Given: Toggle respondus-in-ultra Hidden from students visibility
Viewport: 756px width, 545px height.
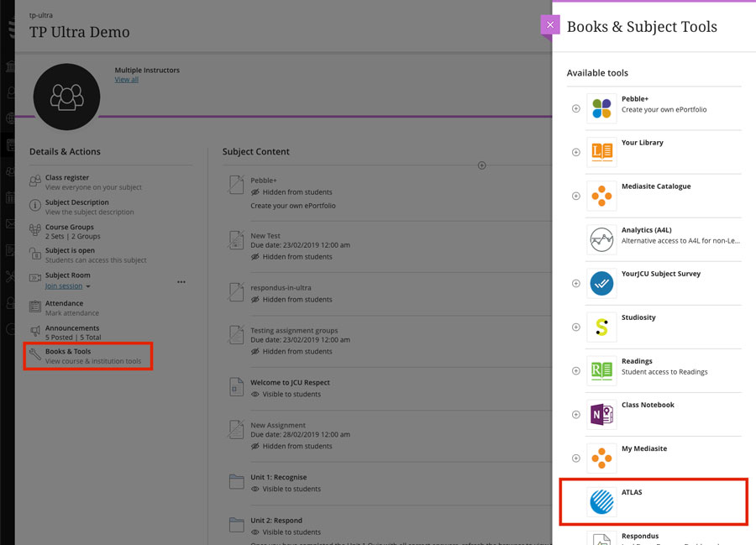Looking at the screenshot, I should (x=291, y=300).
